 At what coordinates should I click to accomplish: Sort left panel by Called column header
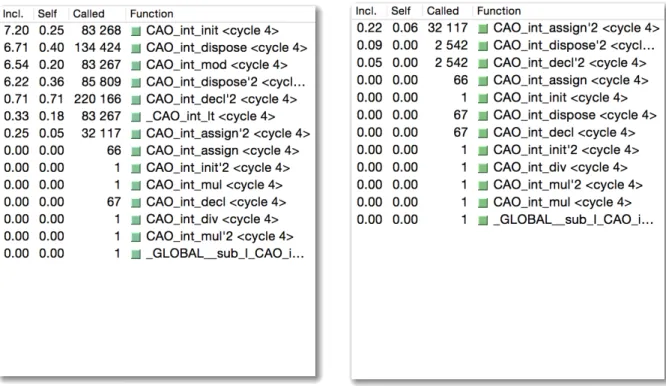[x=89, y=14]
